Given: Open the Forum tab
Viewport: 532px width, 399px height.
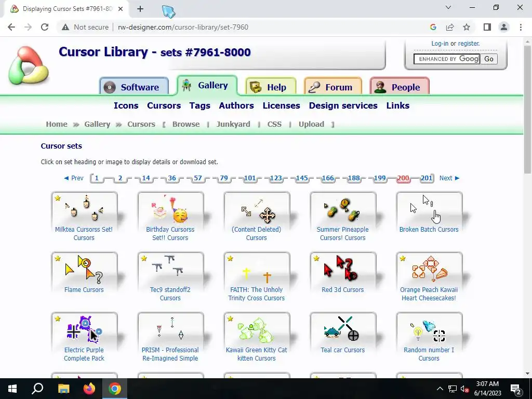Looking at the screenshot, I should point(333,87).
